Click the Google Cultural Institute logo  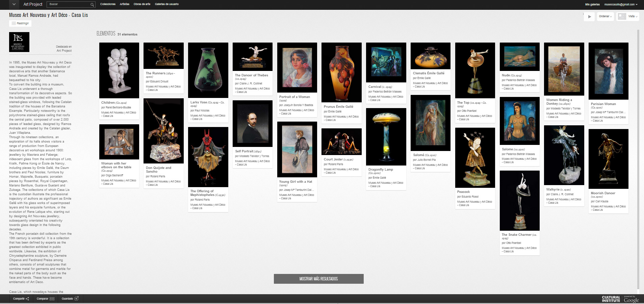pyautogui.click(x=620, y=299)
